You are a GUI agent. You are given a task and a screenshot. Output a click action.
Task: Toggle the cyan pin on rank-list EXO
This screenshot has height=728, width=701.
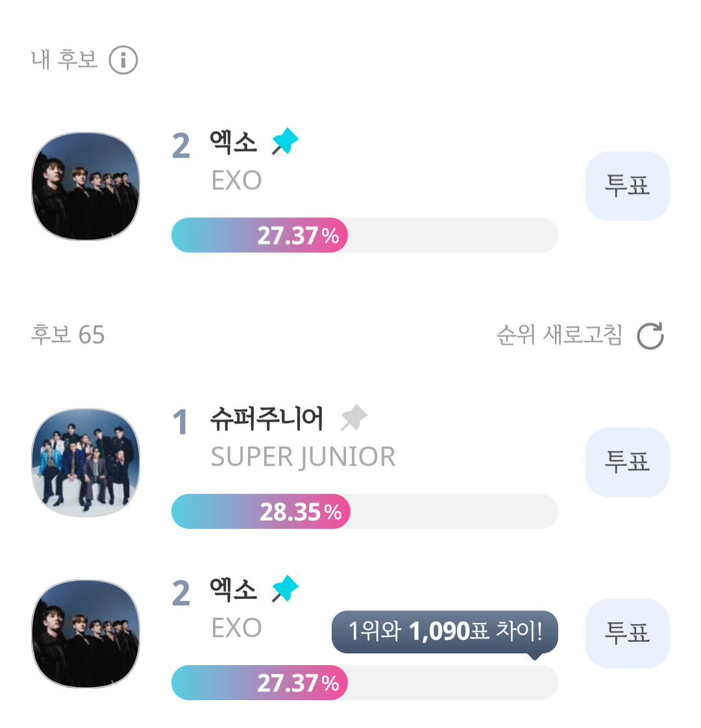coord(285,589)
